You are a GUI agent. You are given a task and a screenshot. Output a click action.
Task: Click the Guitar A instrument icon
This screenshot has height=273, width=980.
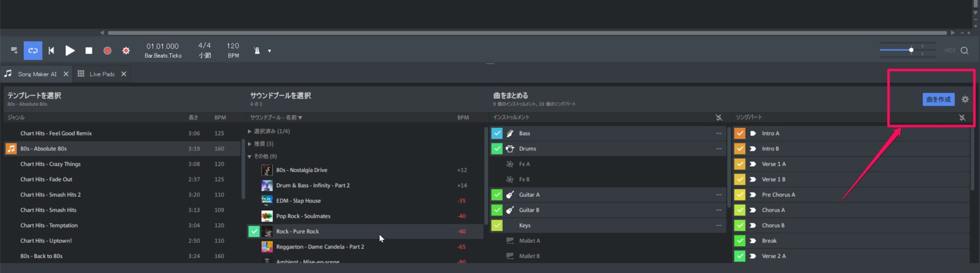tap(510, 195)
